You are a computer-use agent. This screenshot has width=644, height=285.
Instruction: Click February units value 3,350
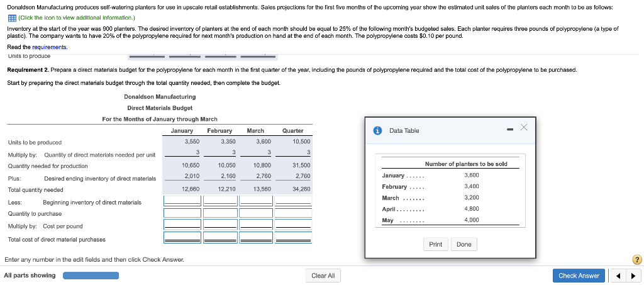[x=228, y=142]
